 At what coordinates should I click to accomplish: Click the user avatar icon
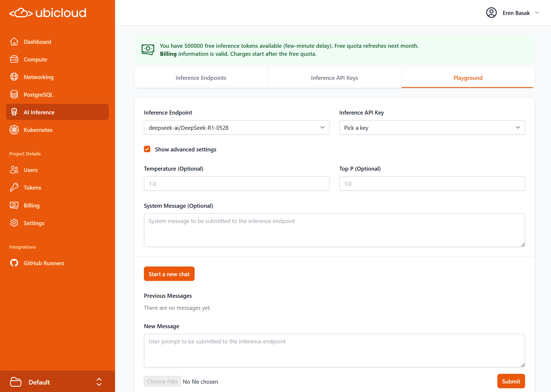[491, 13]
